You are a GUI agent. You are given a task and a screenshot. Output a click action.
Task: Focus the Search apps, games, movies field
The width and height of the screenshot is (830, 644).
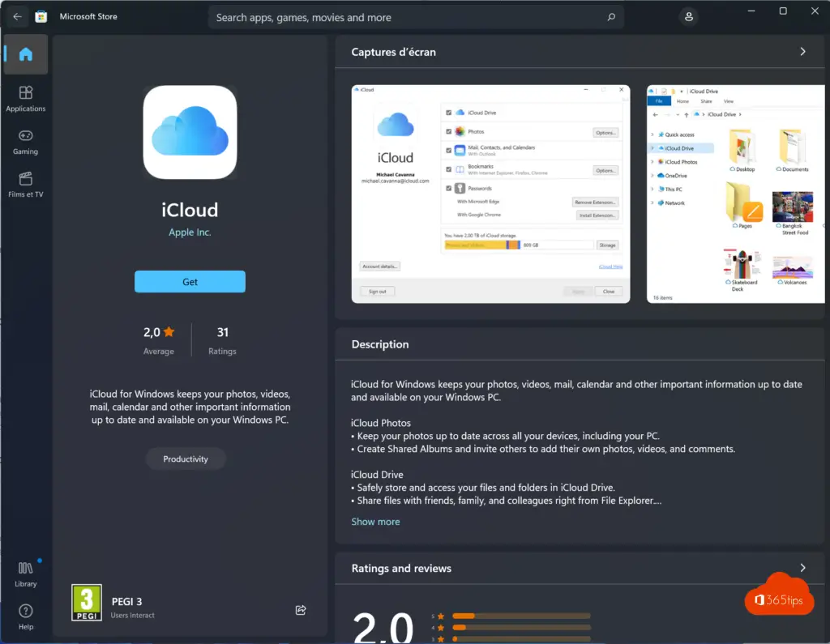(x=416, y=18)
